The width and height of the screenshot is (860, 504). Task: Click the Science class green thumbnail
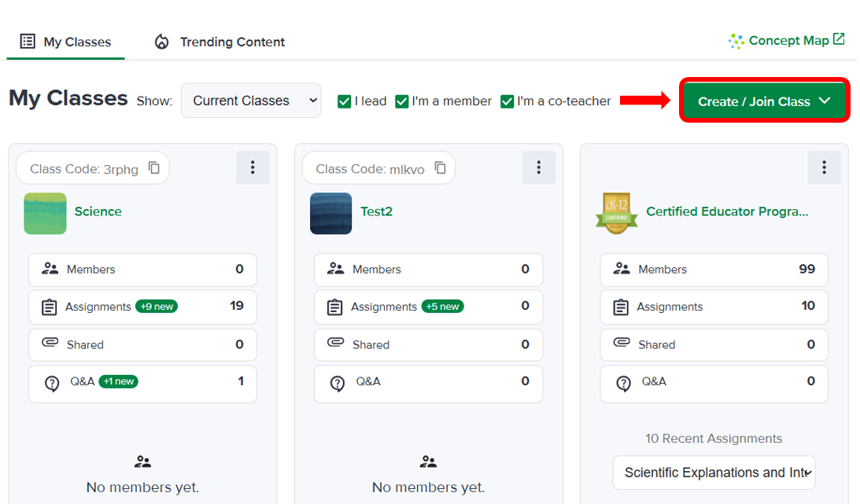click(x=45, y=213)
